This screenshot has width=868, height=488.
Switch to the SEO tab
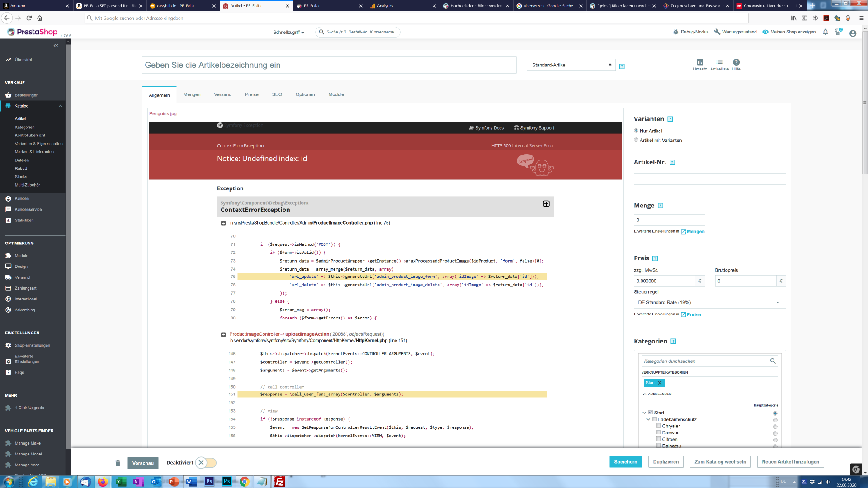[x=277, y=95]
